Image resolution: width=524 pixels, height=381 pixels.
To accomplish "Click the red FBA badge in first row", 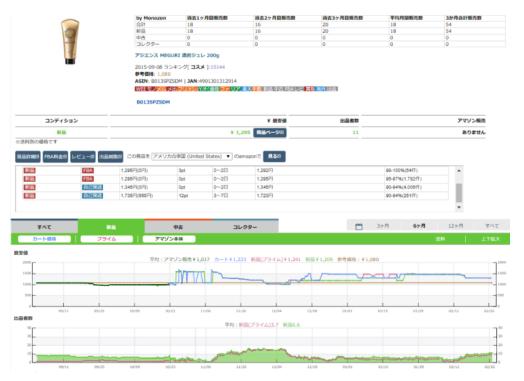I will tap(88, 170).
